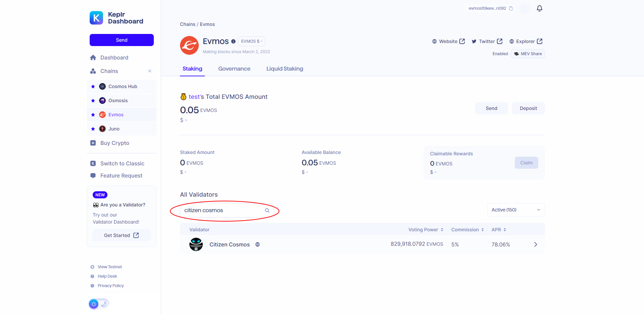
Task: Click the 5% commission value
Action: [455, 244]
